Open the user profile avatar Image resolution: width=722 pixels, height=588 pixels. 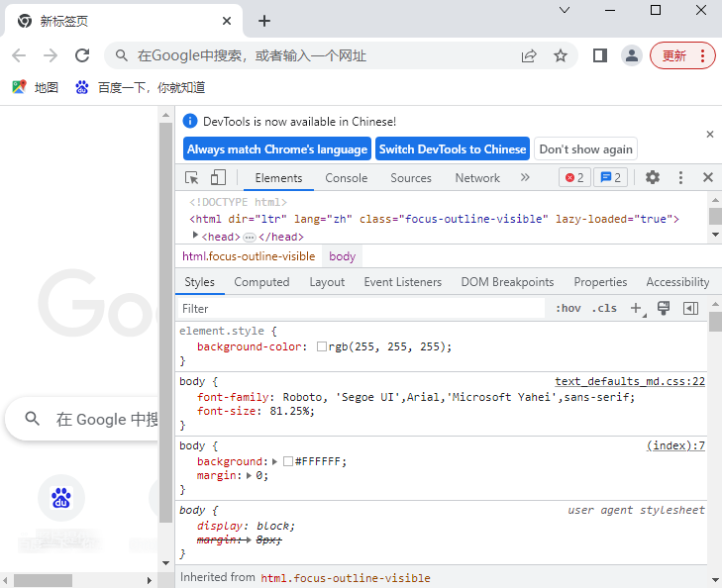[631, 55]
